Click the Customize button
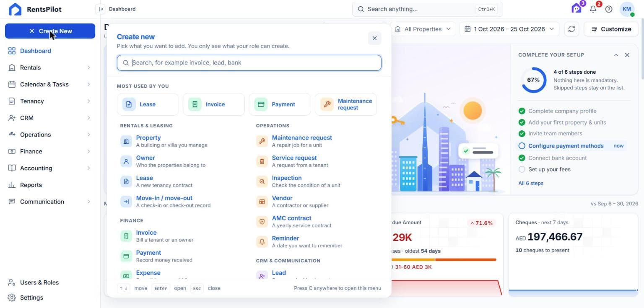 [611, 29]
